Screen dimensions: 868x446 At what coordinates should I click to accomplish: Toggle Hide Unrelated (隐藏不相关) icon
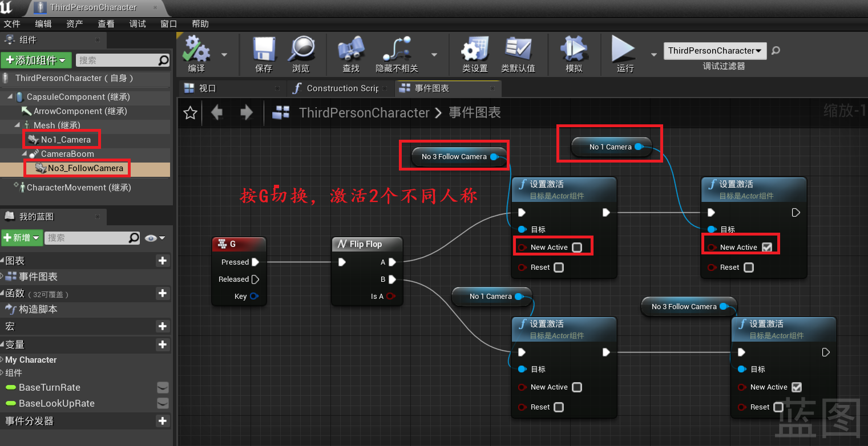pos(397,50)
